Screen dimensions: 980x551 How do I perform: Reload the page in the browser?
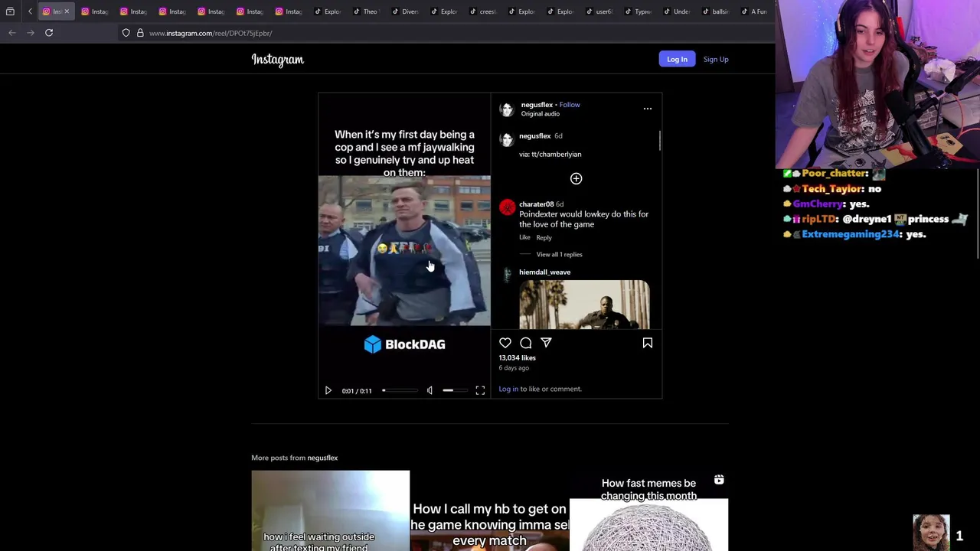coord(49,33)
